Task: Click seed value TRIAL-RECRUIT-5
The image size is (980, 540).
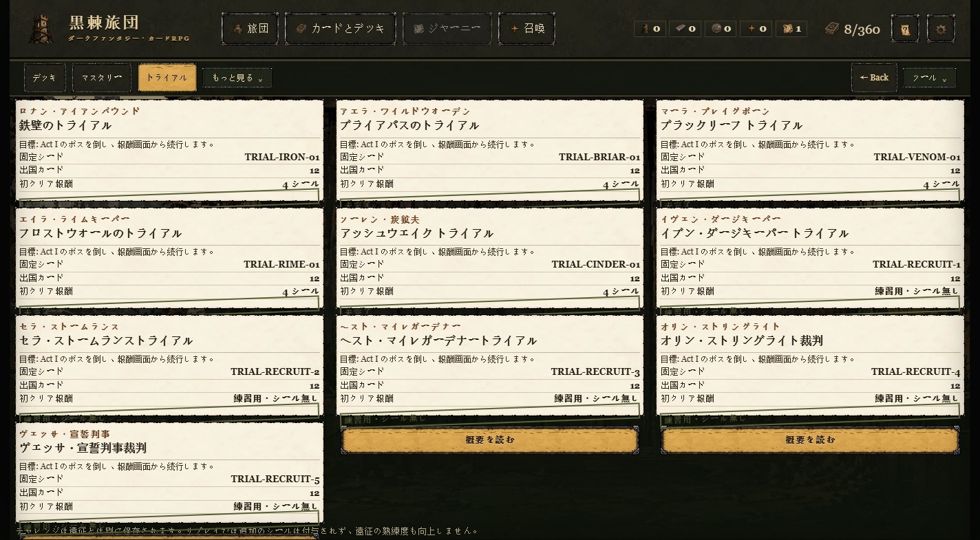Action: click(275, 479)
